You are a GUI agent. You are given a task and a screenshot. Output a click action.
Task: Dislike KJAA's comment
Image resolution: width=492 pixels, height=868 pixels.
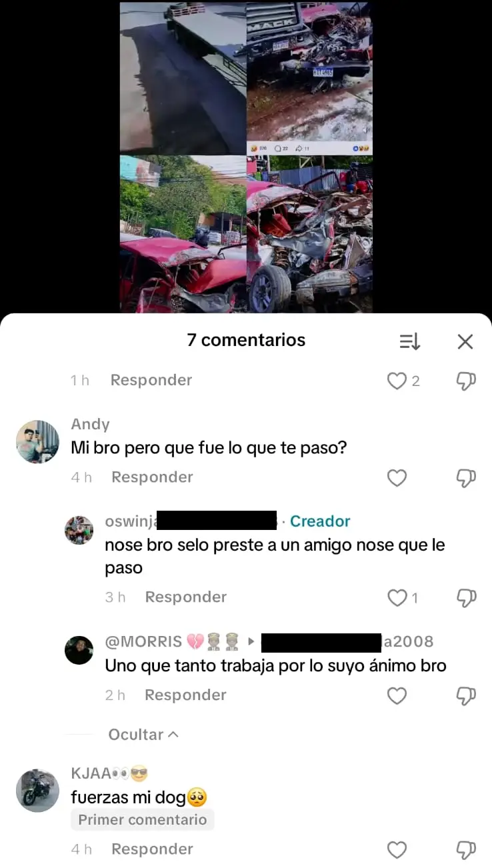point(466,849)
